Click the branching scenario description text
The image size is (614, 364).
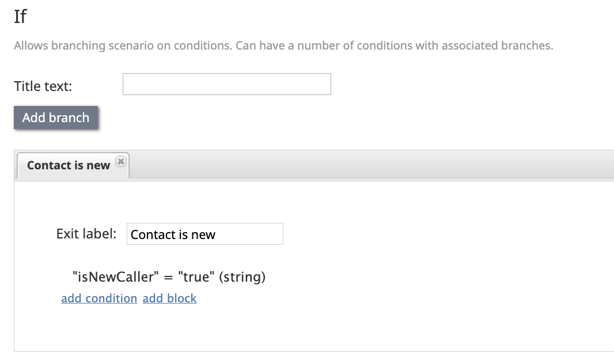pos(283,45)
